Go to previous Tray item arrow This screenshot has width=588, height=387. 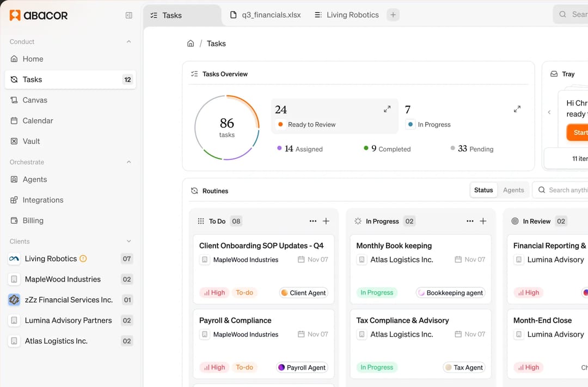coord(549,112)
